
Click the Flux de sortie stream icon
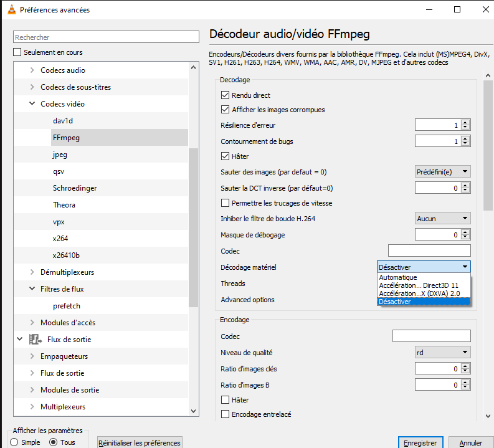(x=36, y=340)
